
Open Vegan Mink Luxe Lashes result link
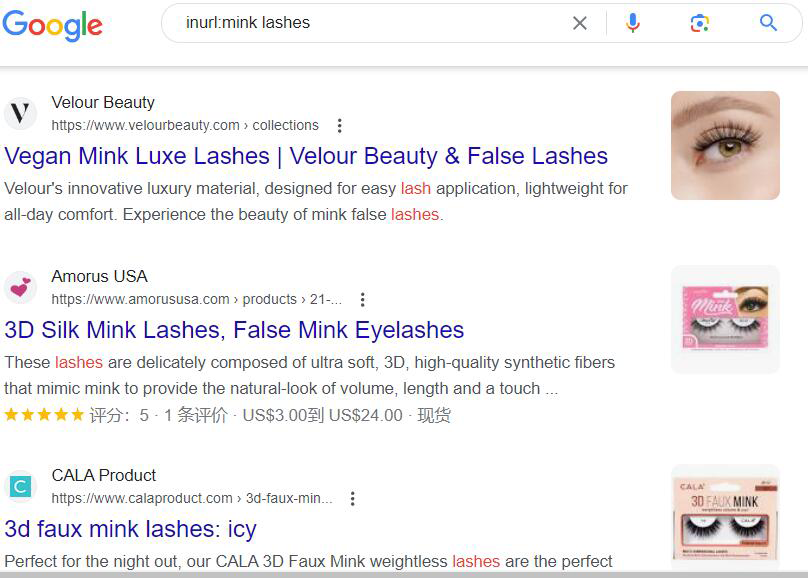tap(306, 156)
